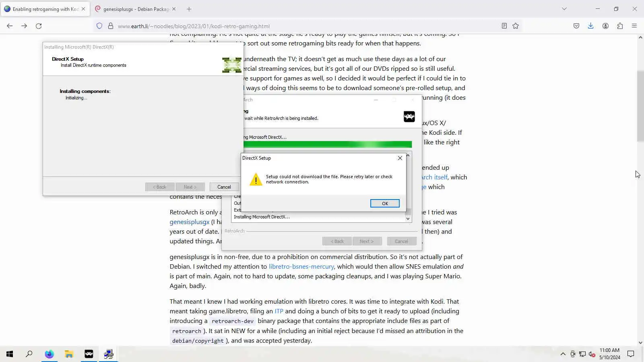Viewport: 644px width, 362px height.
Task: Follow the genesisplusgx link in the article
Action: (190, 222)
